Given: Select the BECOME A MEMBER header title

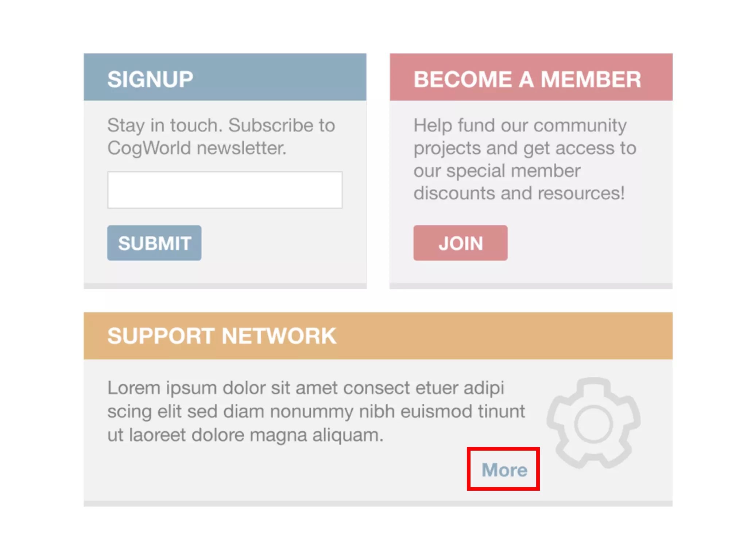Looking at the screenshot, I should (527, 79).
